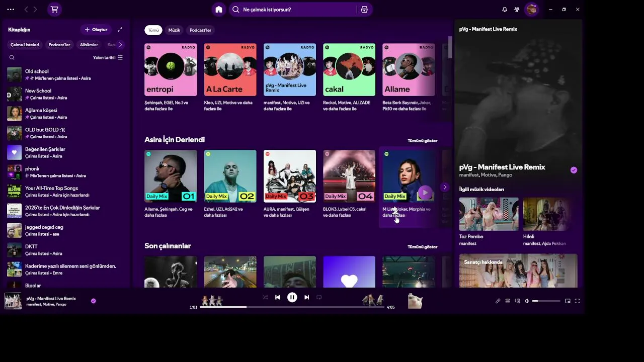This screenshot has width=644, height=362.
Task: Mute the volume speaker icon
Action: 527,301
